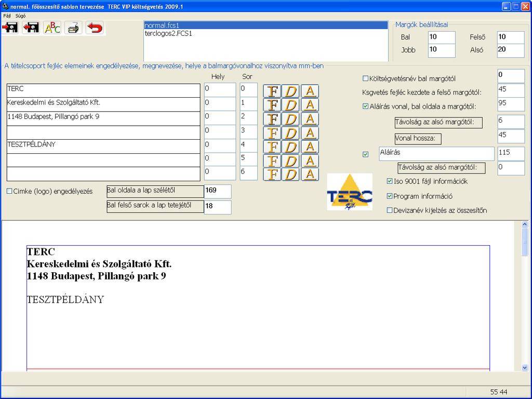Click D button in Sor 5 row
The width and height of the screenshot is (532, 399).
click(x=291, y=161)
